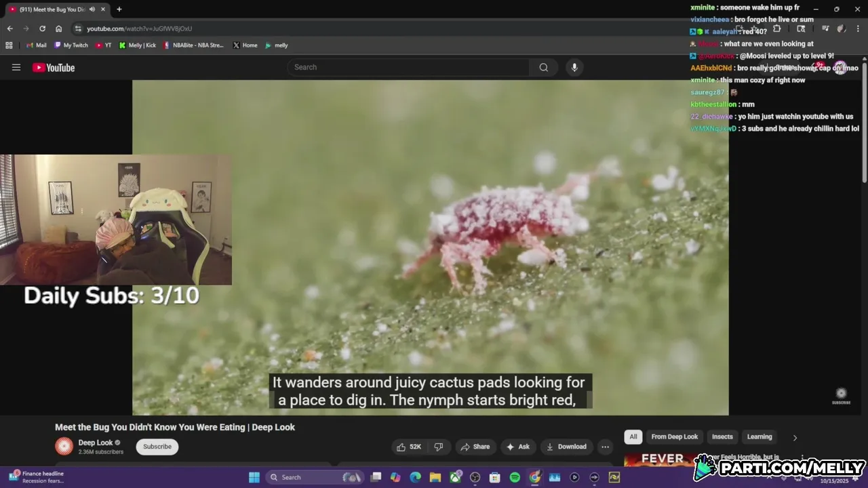868x488 pixels.
Task: Open the FEVER recommended video thumbnail
Action: pyautogui.click(x=662, y=460)
